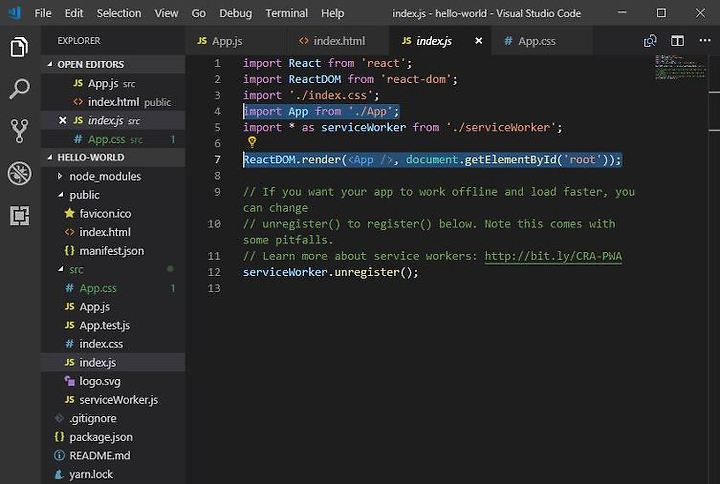Click the EXPLORER panel title
The height and width of the screenshot is (484, 720).
tap(79, 41)
